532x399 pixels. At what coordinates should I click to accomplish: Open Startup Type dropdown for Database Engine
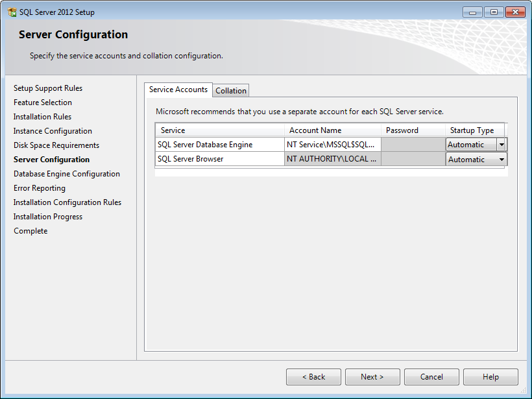click(502, 145)
